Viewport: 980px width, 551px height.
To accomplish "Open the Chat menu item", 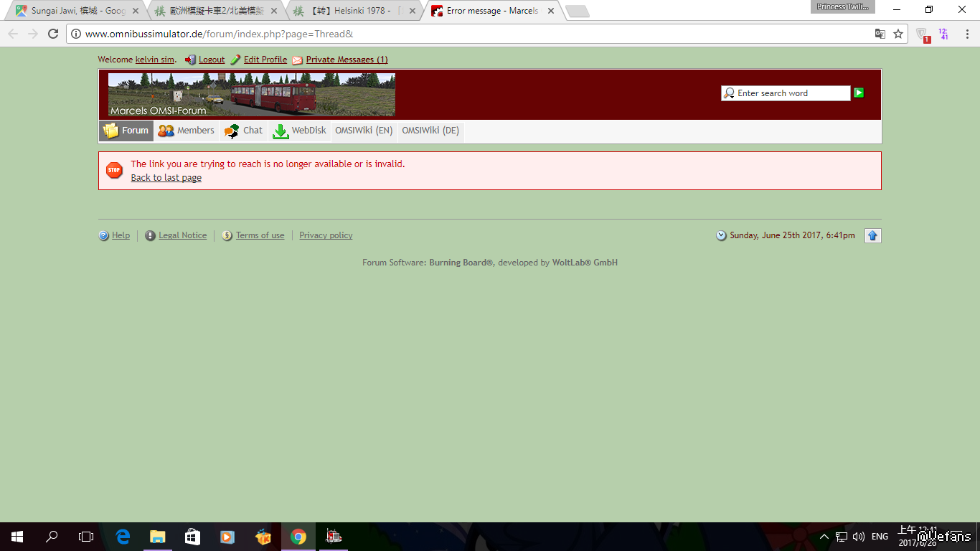I will click(244, 131).
